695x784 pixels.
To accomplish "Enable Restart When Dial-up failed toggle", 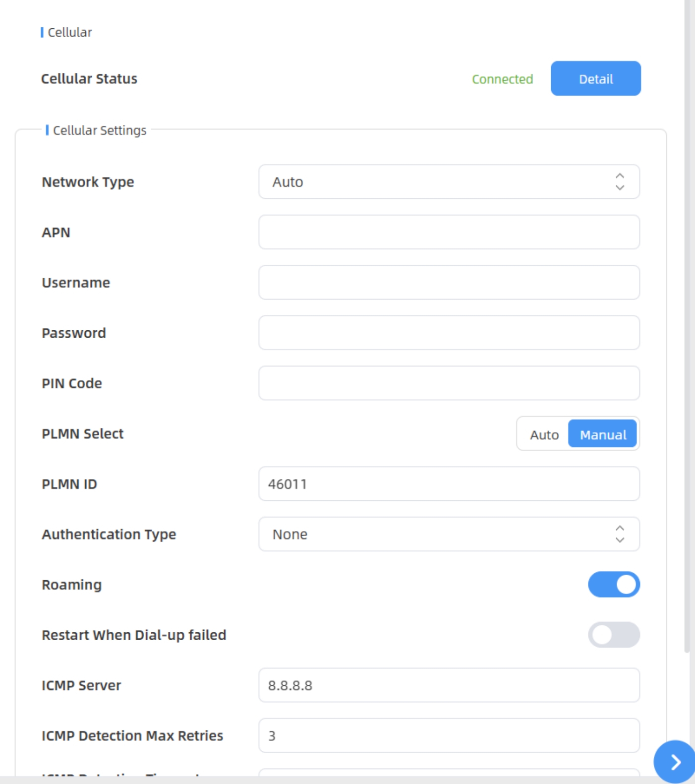I will [614, 635].
